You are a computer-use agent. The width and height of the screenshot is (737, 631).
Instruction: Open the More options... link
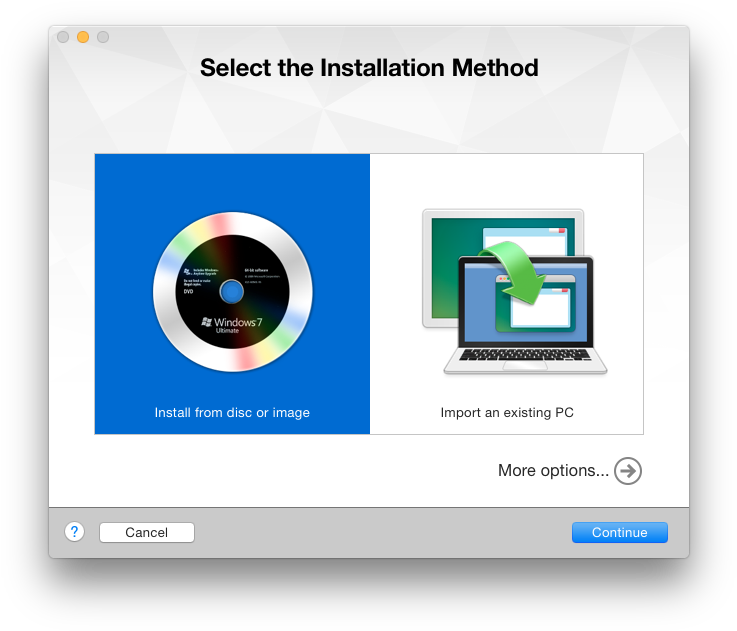pyautogui.click(x=553, y=471)
